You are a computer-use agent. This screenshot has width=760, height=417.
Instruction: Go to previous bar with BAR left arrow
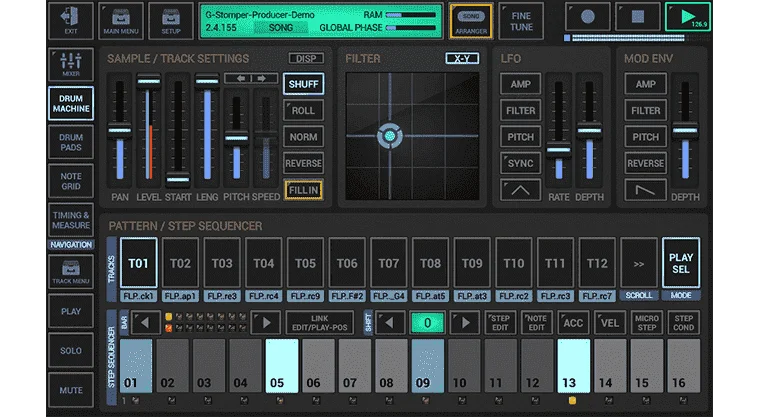click(145, 322)
